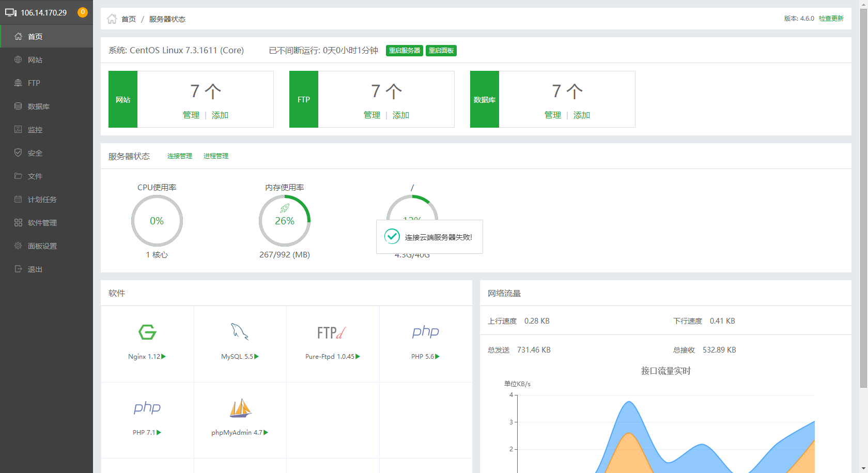The height and width of the screenshot is (473, 868).
Task: Click the green 网站 tile
Action: [123, 99]
